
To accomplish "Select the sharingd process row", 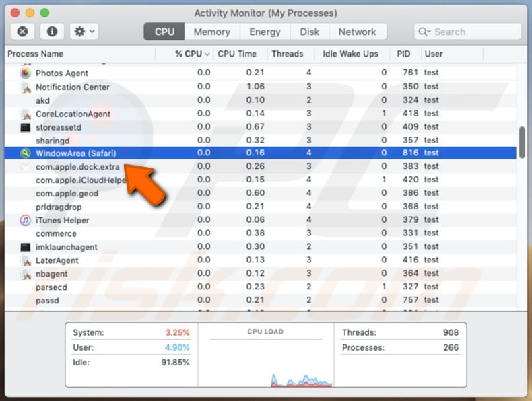I will coord(260,141).
